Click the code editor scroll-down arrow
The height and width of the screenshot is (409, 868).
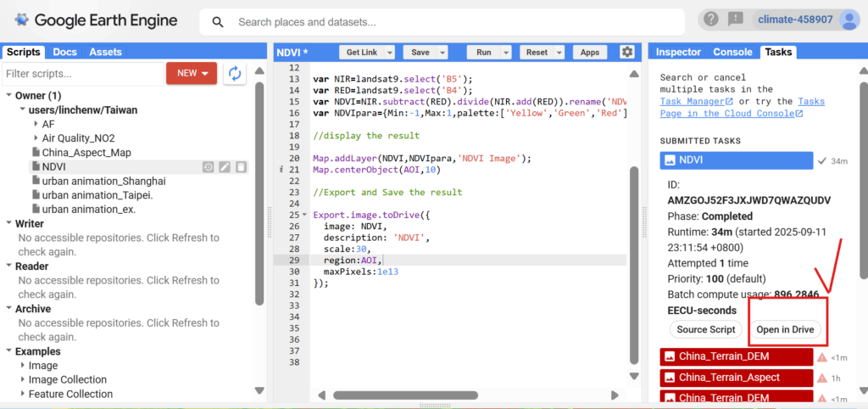(x=634, y=376)
